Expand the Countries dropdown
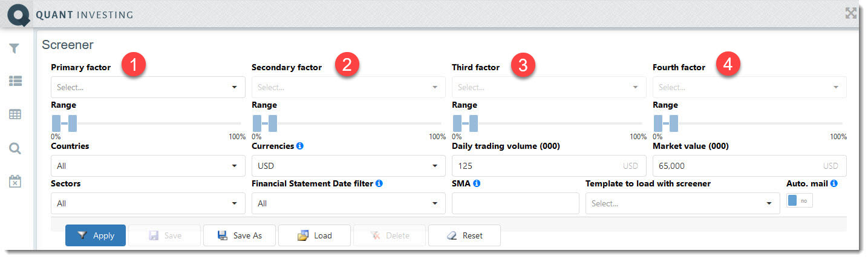Image resolution: width=868 pixels, height=259 pixels. [x=148, y=166]
